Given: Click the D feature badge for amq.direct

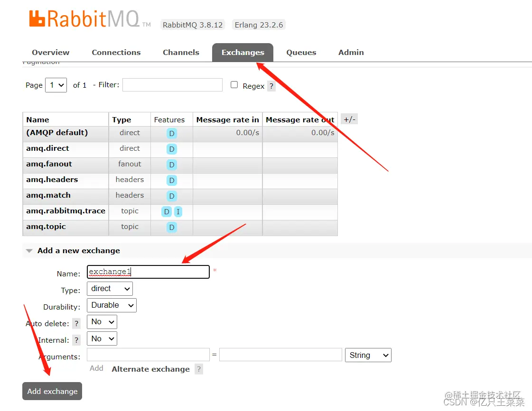Looking at the screenshot, I should 172,149.
